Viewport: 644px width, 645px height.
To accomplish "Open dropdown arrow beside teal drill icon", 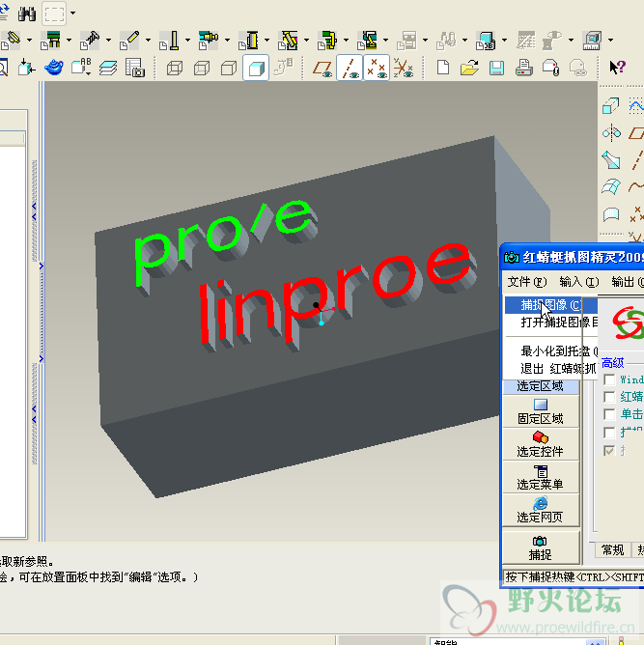I will (x=227, y=40).
